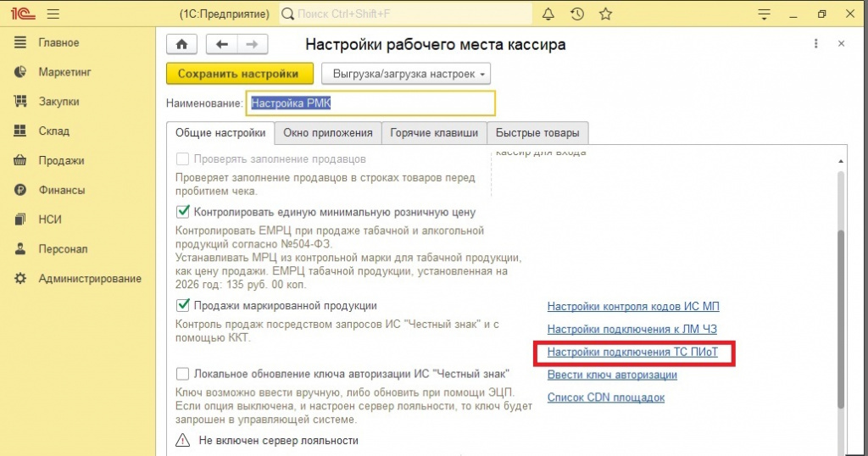
Task: Click the scrollbar up arrow
Action: coord(841,161)
